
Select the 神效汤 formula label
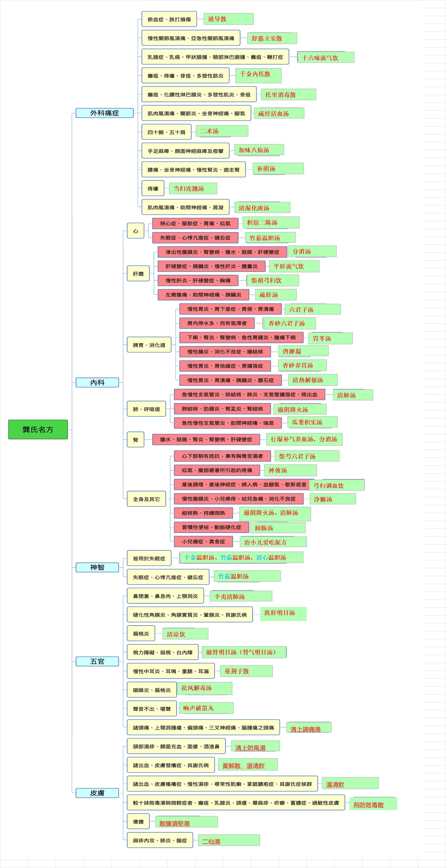tap(291, 470)
